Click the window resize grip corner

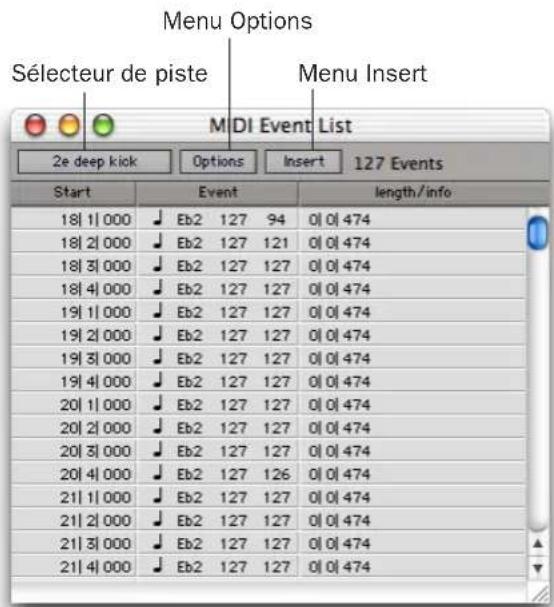(540, 594)
